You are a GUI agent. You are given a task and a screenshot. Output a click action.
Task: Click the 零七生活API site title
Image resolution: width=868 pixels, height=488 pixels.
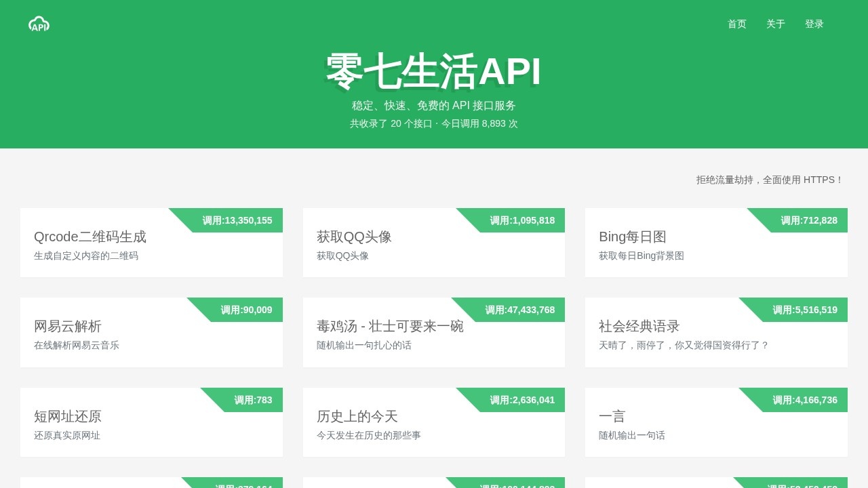(432, 70)
